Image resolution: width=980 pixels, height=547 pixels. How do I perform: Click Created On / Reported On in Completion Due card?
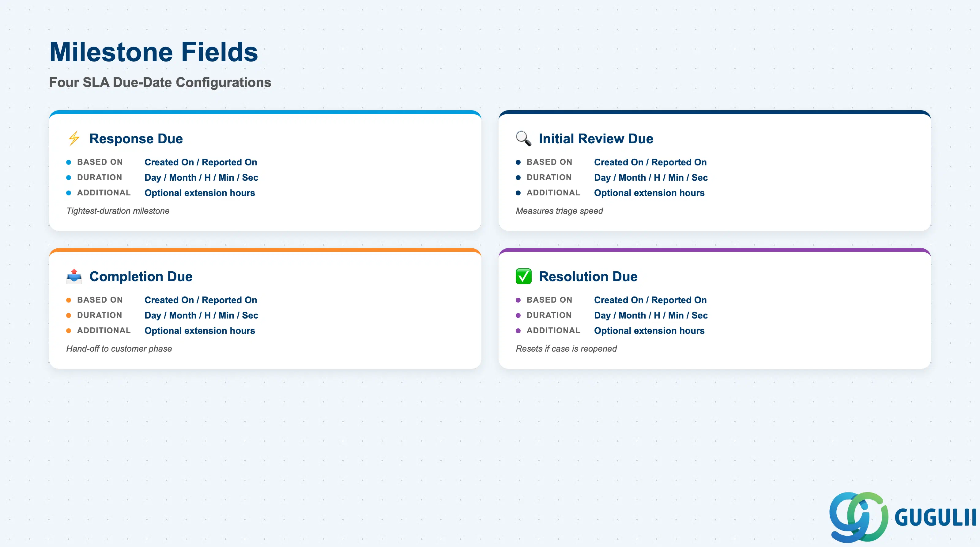[x=201, y=300]
